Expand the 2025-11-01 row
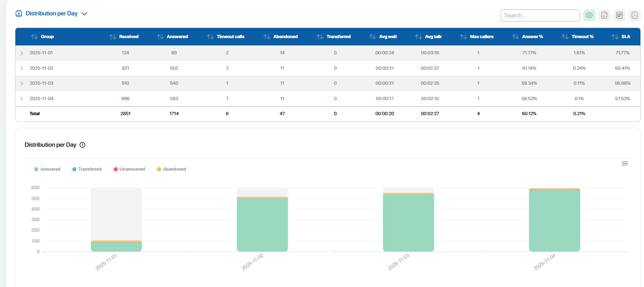The height and width of the screenshot is (287, 644). pos(22,53)
